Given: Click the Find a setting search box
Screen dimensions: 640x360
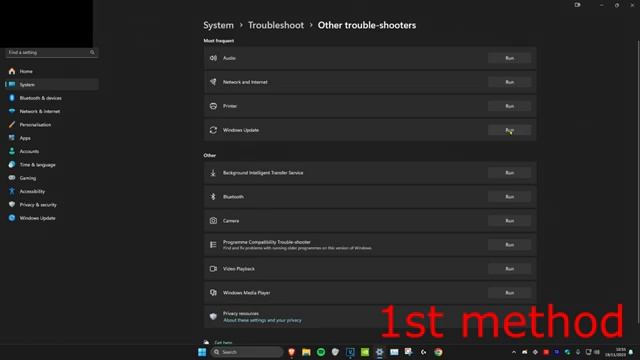Looking at the screenshot, I should (51, 53).
